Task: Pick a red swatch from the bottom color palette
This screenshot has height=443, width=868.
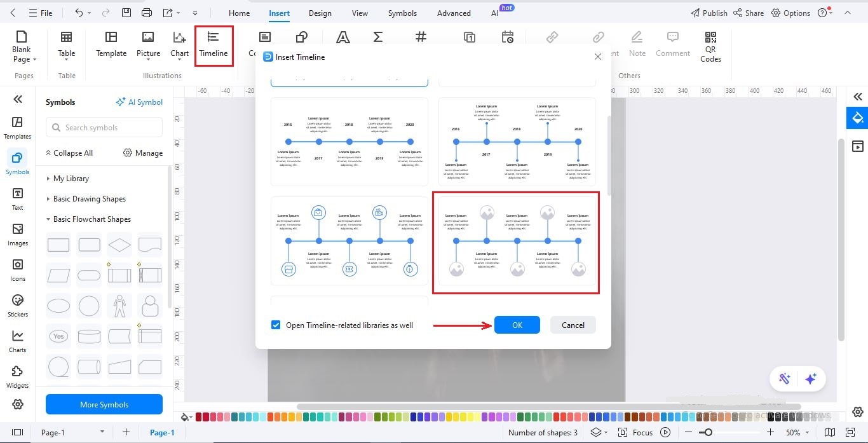Action: pos(199,416)
